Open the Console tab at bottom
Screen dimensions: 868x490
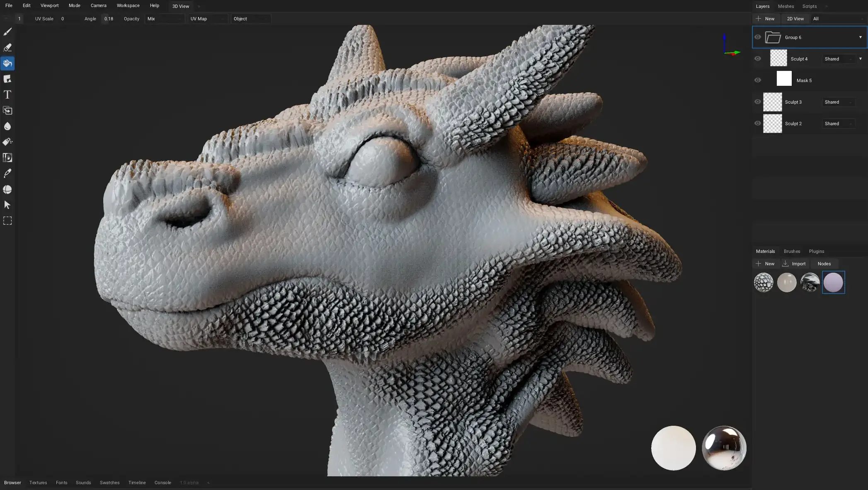click(x=162, y=483)
